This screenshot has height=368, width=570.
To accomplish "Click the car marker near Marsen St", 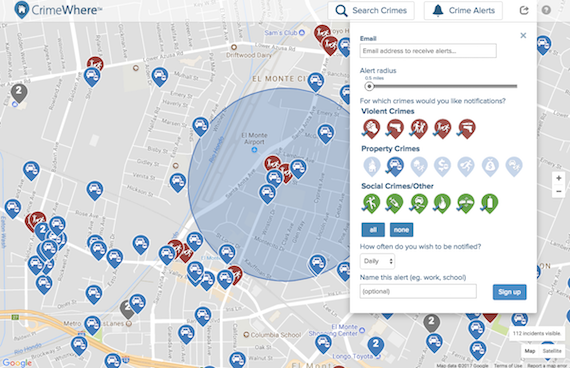I will (x=200, y=126).
